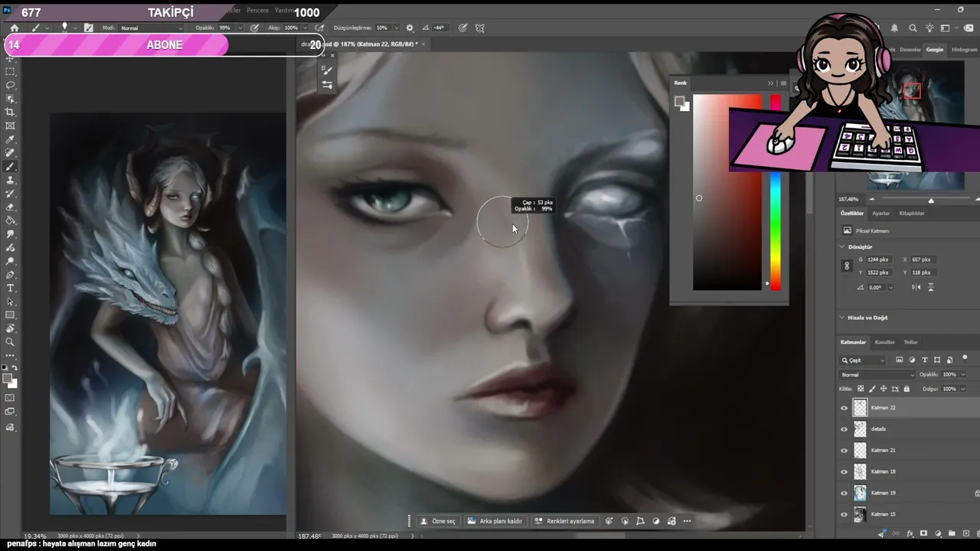980x551 pixels.
Task: Toggle lock all padlock in Katmanlar panel
Action: tap(906, 389)
